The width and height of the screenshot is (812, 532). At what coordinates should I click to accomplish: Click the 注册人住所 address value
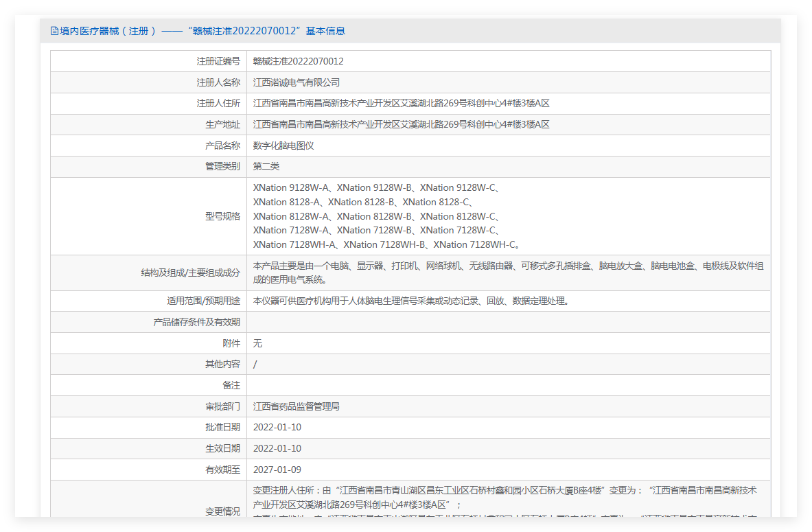401,104
